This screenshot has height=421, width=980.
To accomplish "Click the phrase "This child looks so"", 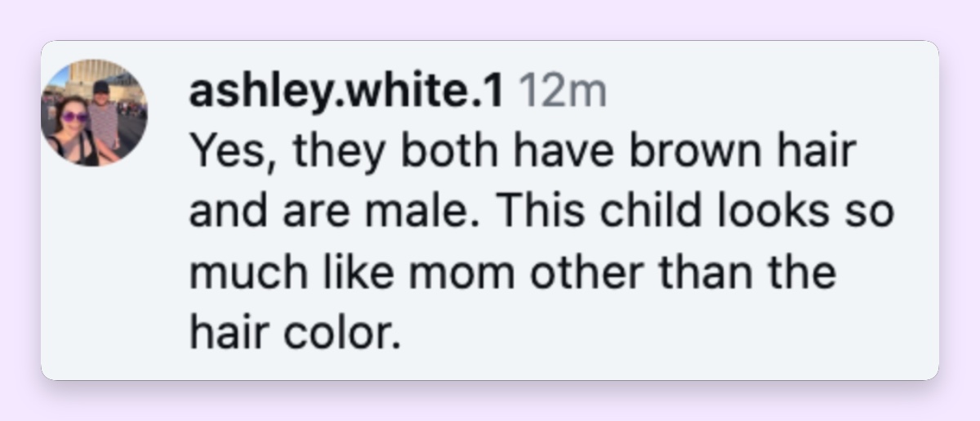I will point(697,213).
